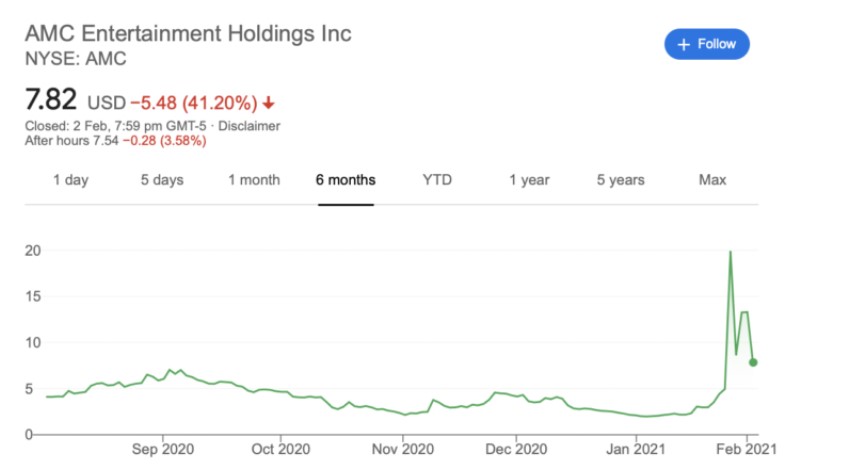Click the NYSE: AMC ticker text
The height and width of the screenshot is (475, 855).
[x=76, y=58]
